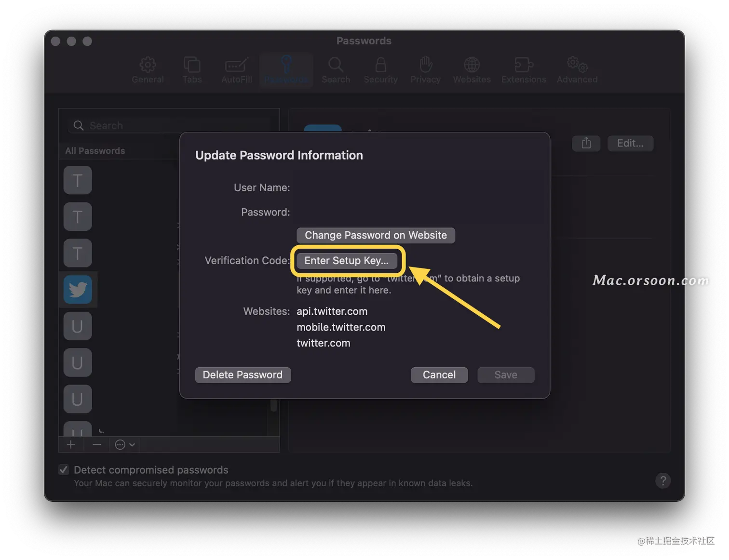Open the Search preferences tab
The width and height of the screenshot is (729, 560).
[336, 70]
